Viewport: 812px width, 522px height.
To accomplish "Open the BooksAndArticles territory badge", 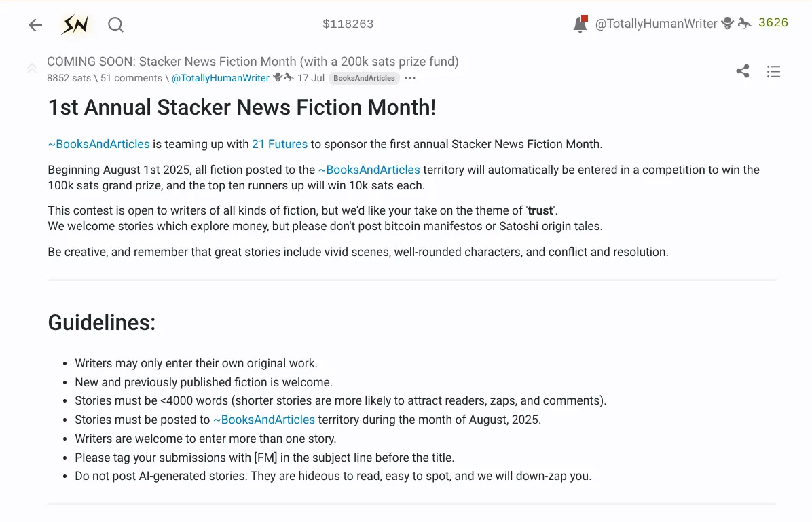I will coord(364,78).
